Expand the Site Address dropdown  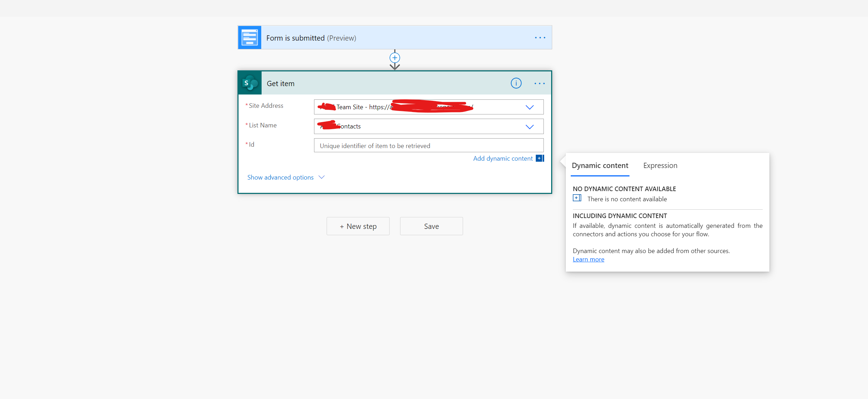[529, 107]
